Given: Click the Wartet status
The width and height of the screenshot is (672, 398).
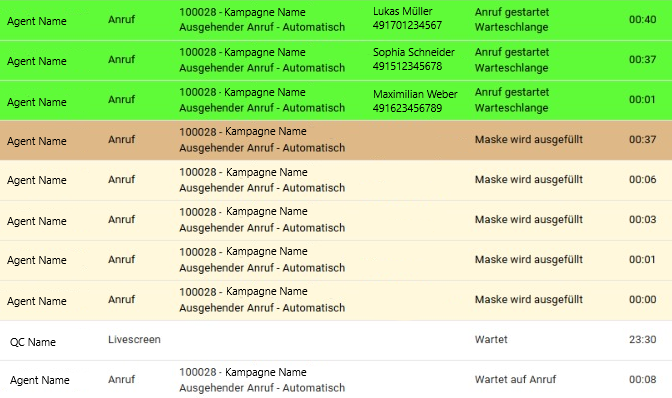Looking at the screenshot, I should [x=491, y=339].
